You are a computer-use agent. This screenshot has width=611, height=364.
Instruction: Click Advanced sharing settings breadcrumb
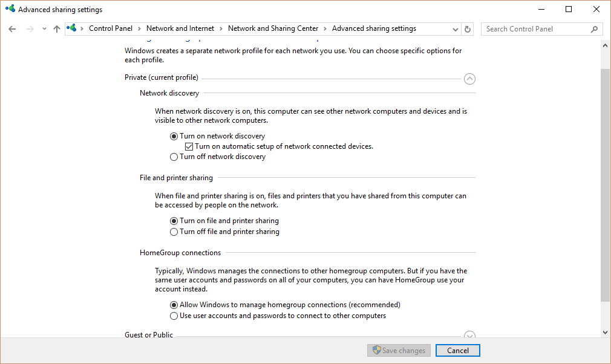[x=374, y=28]
